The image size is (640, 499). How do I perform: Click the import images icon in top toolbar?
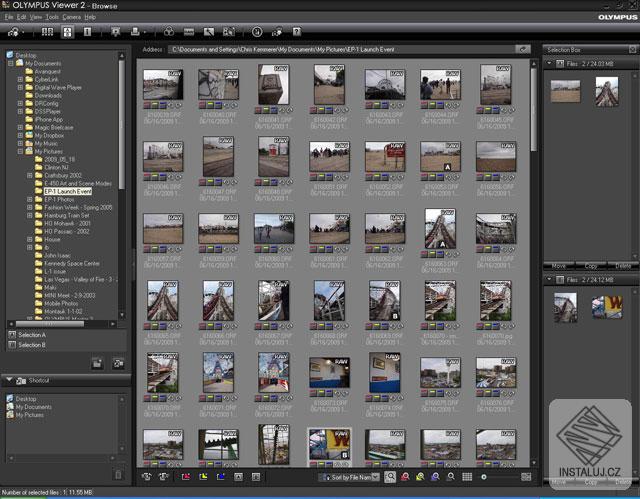[x=14, y=33]
